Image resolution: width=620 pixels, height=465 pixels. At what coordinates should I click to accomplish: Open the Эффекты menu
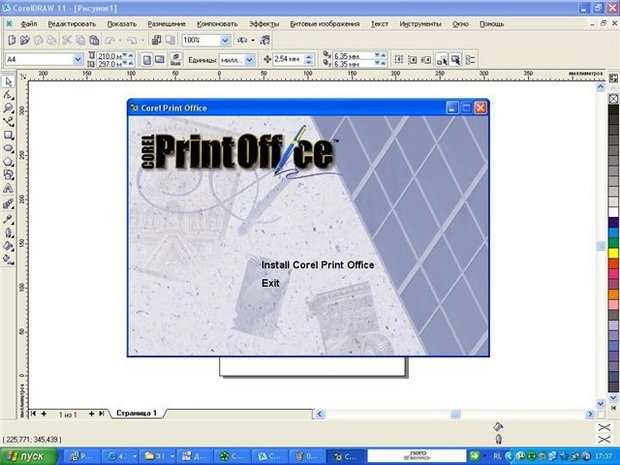(264, 22)
